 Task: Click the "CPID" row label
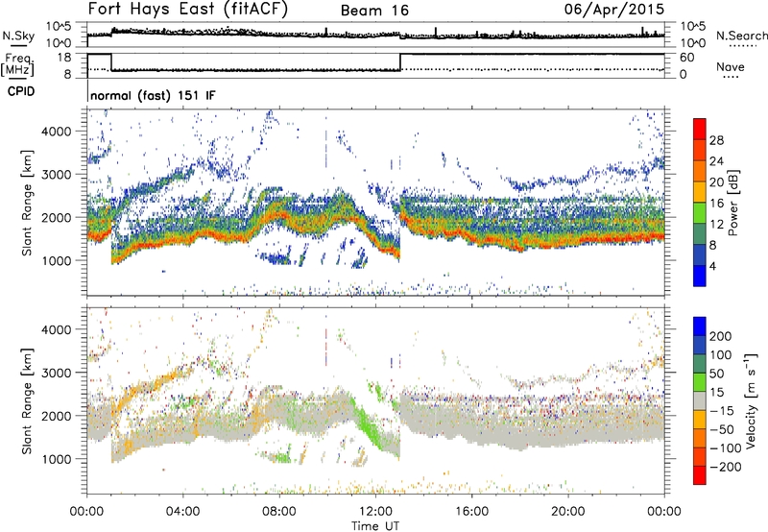(x=21, y=91)
